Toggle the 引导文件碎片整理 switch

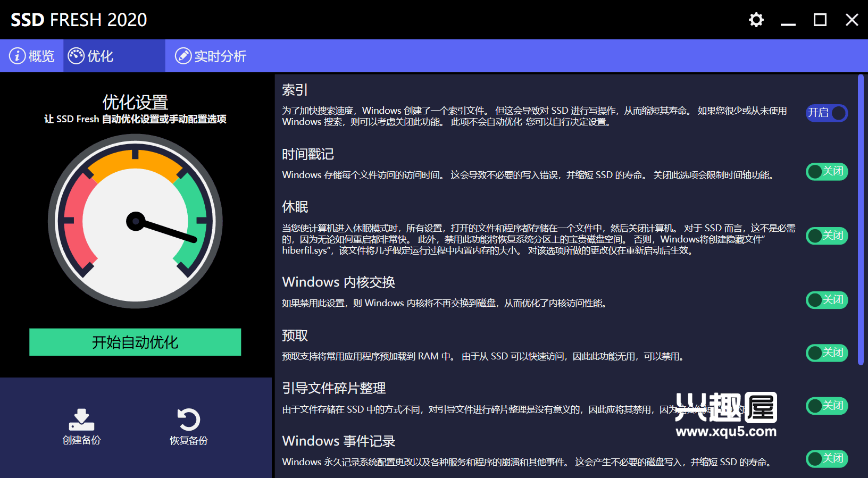[827, 406]
